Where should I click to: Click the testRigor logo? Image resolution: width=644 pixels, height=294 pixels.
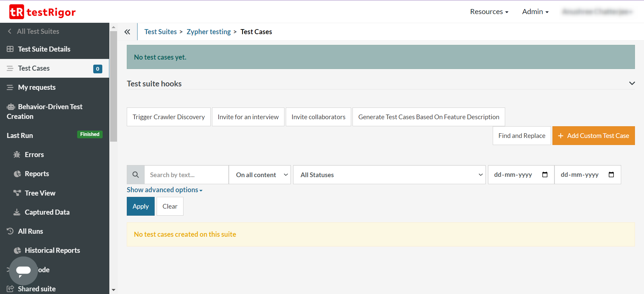(x=42, y=12)
